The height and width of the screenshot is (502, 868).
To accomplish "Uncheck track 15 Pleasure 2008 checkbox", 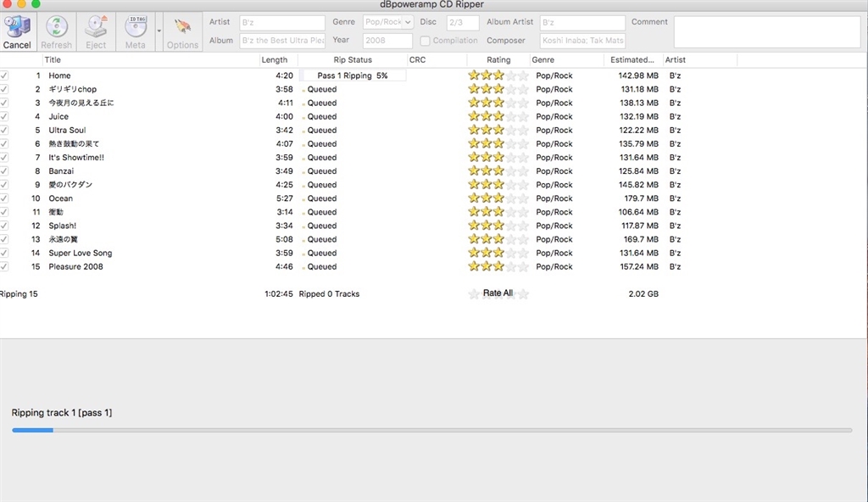I will (x=4, y=266).
